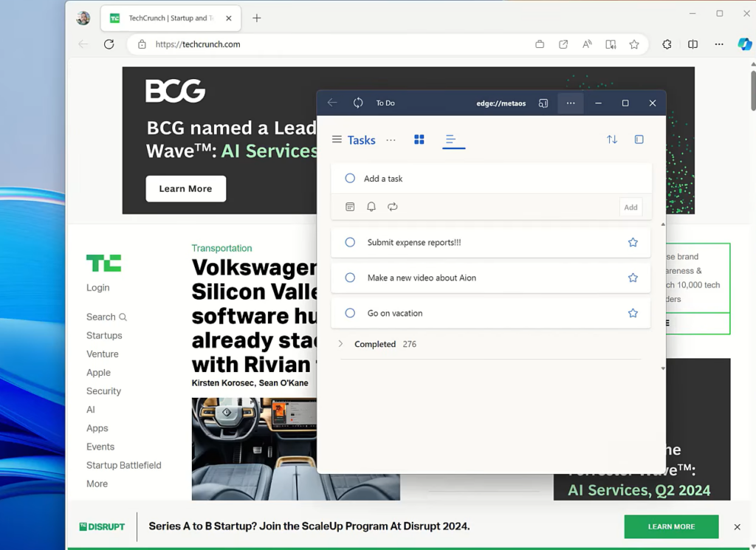
Task: Refresh the To Do panel
Action: [358, 103]
